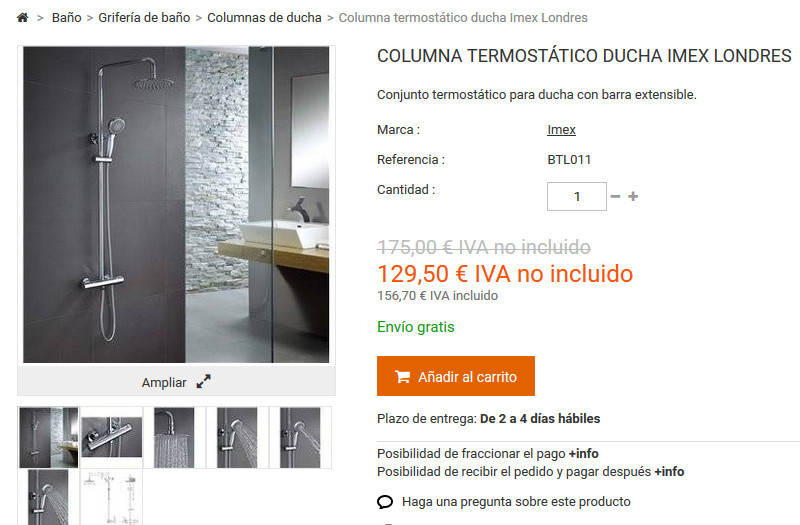Go to the home page icon in breadcrumb

[22, 18]
